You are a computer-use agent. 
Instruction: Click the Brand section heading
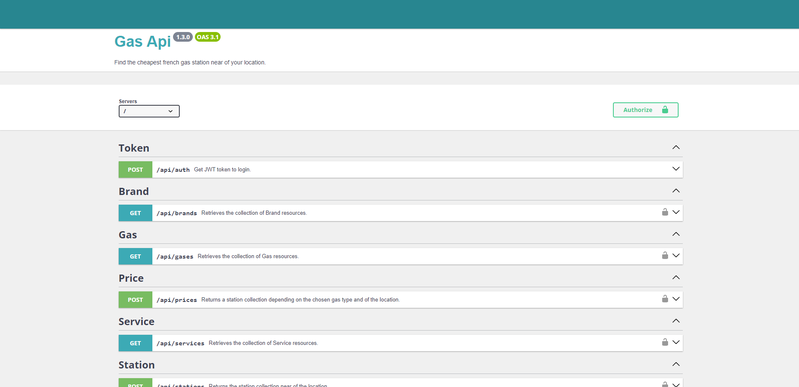coord(134,191)
